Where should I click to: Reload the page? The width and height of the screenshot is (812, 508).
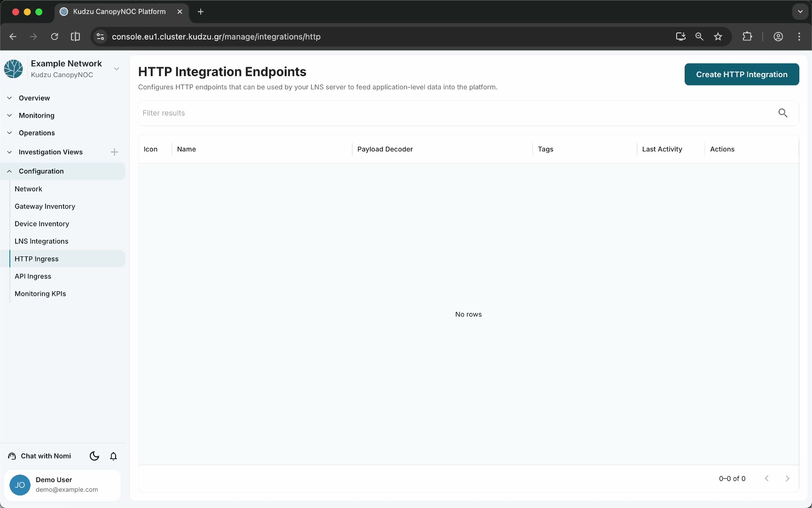(x=55, y=37)
